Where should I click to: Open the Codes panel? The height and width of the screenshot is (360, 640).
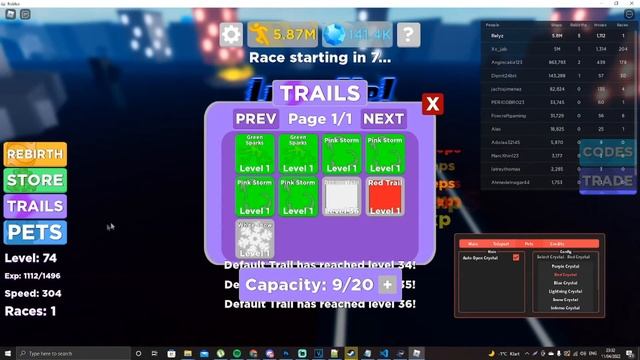607,152
